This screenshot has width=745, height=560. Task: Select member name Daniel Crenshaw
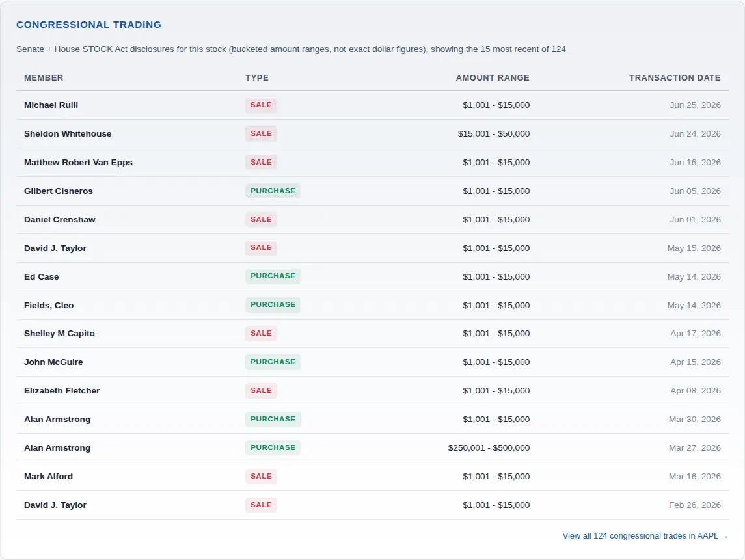[x=60, y=219]
